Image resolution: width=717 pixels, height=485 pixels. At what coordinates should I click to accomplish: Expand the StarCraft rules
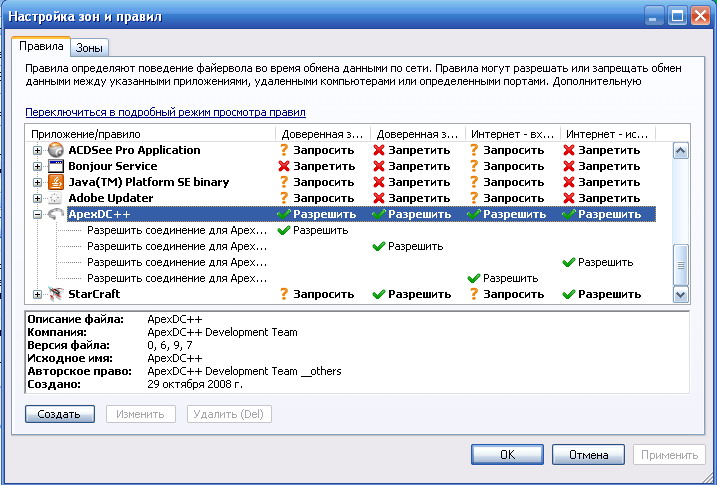click(x=37, y=294)
